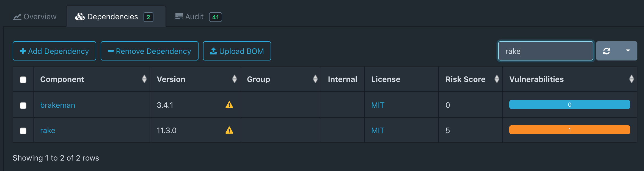Image resolution: width=644 pixels, height=171 pixels.
Task: Click the warning triangle next to rake version
Action: [230, 130]
